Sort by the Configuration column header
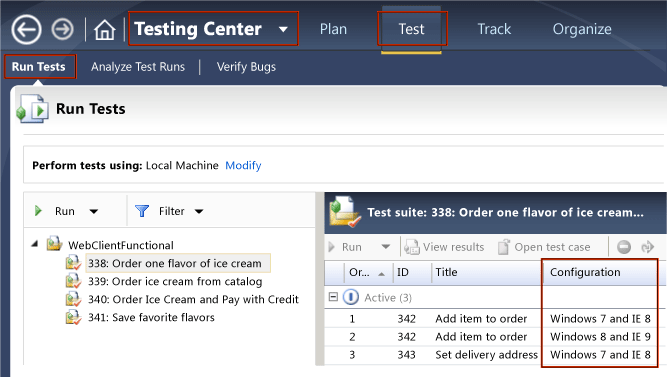This screenshot has width=667, height=377. click(x=600, y=272)
